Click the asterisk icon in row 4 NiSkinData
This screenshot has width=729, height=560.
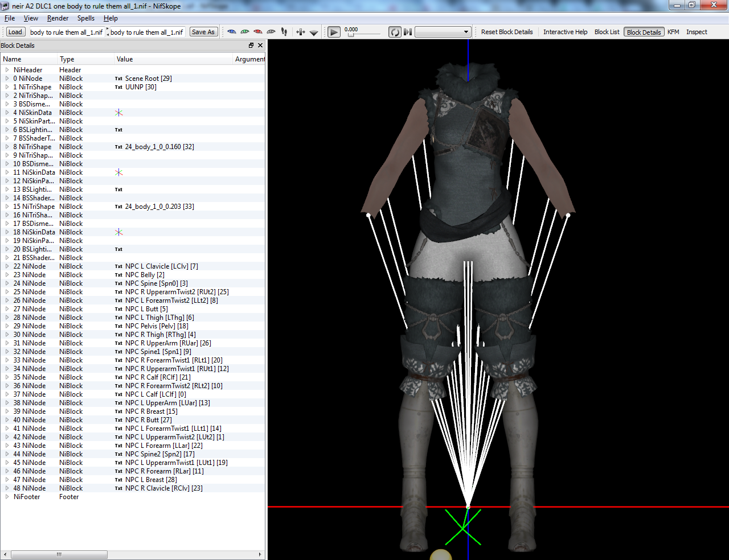pyautogui.click(x=118, y=113)
